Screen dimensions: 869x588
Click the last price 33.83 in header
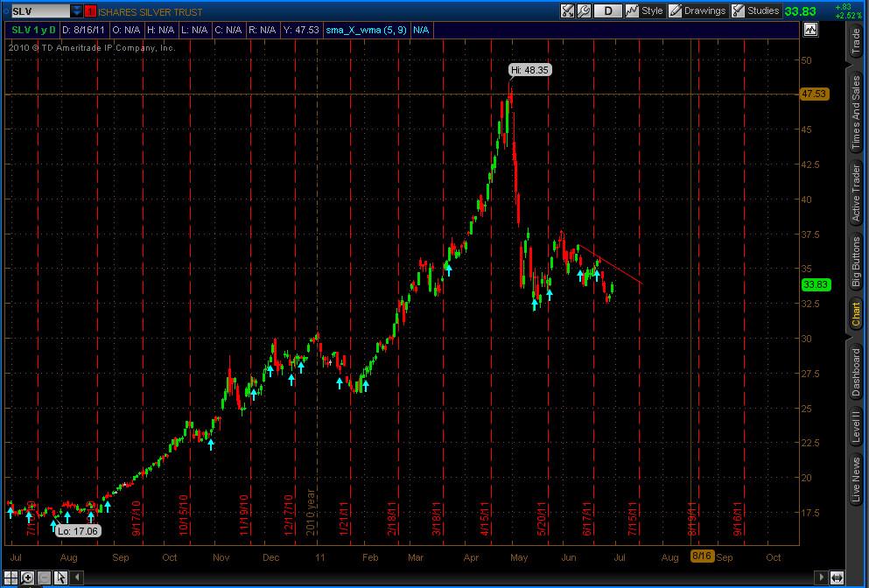point(800,11)
